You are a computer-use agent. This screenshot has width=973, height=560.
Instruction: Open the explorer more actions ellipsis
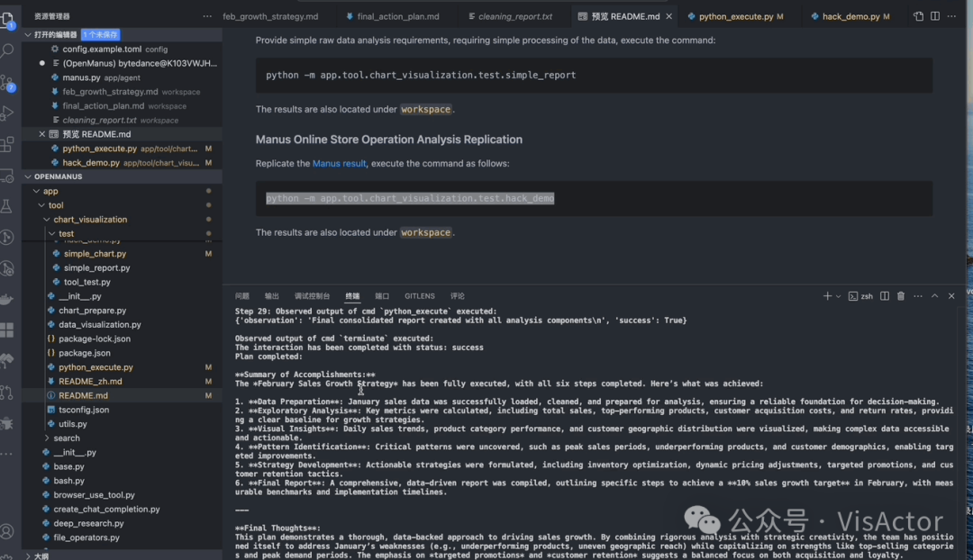(206, 16)
